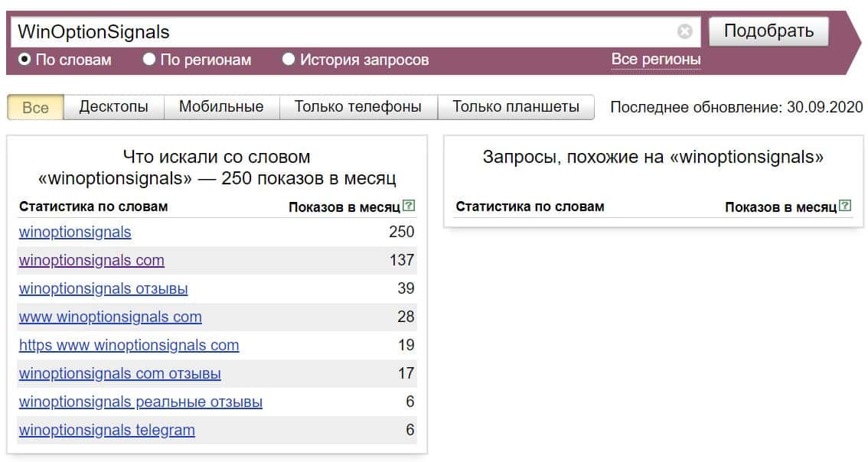Screen dimensions: 868x462
Task: Clear the search field with the X icon
Action: 684,31
